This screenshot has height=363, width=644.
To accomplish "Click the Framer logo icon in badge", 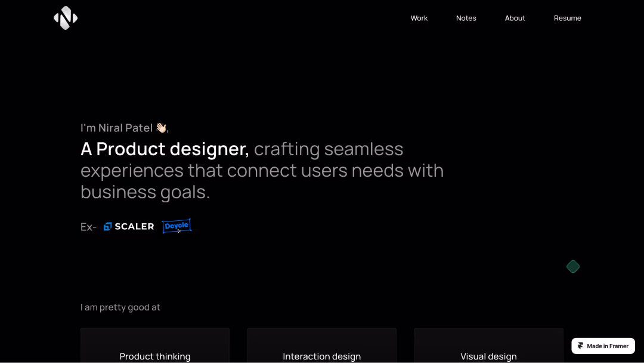I will [x=580, y=346].
